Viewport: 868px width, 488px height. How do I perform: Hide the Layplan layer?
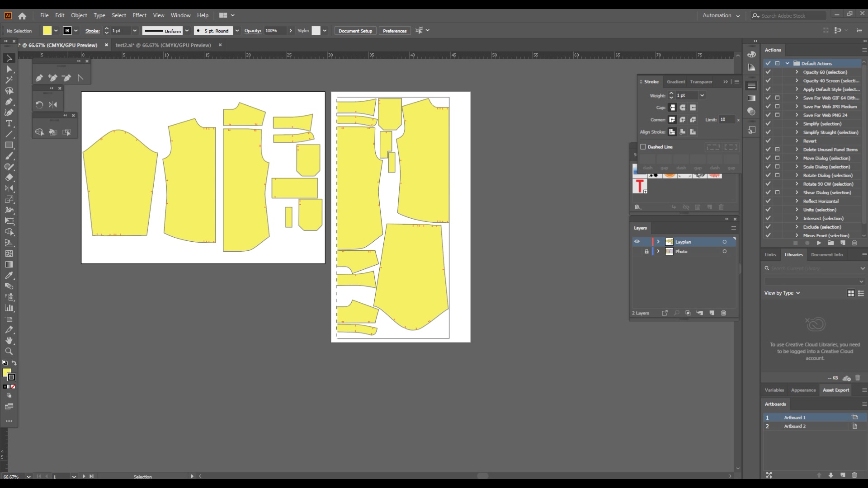(637, 242)
